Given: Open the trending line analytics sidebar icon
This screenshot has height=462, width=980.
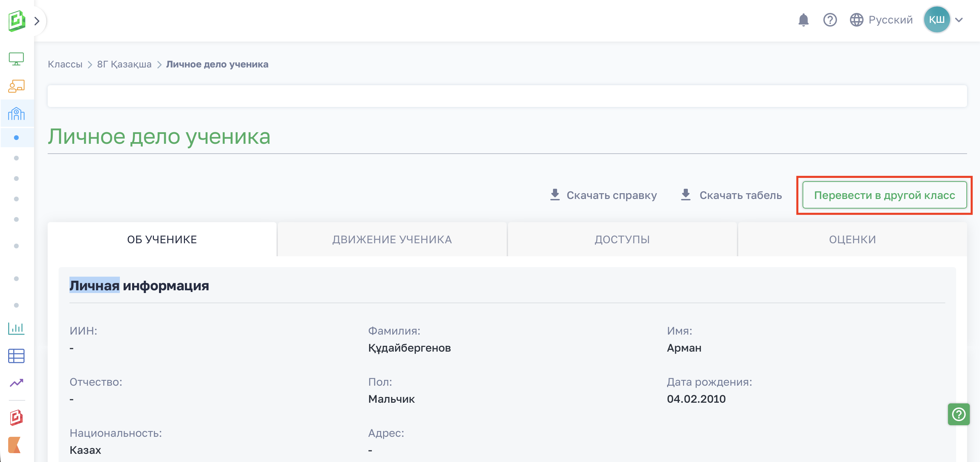Looking at the screenshot, I should pyautogui.click(x=16, y=383).
